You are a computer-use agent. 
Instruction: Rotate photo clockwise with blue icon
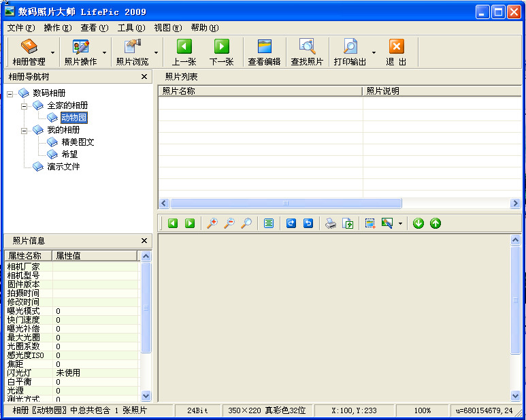point(291,223)
